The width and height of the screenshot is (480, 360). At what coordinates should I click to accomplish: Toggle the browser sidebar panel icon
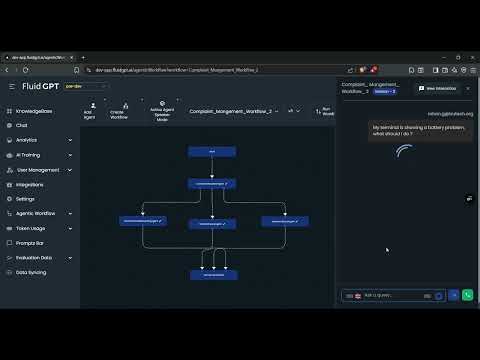(435, 70)
